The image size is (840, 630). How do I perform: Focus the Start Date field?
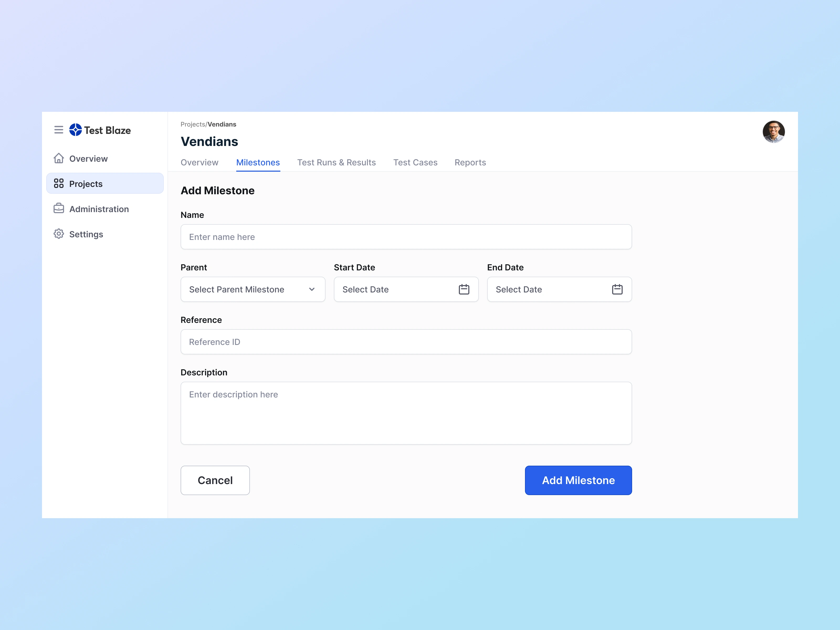point(406,289)
